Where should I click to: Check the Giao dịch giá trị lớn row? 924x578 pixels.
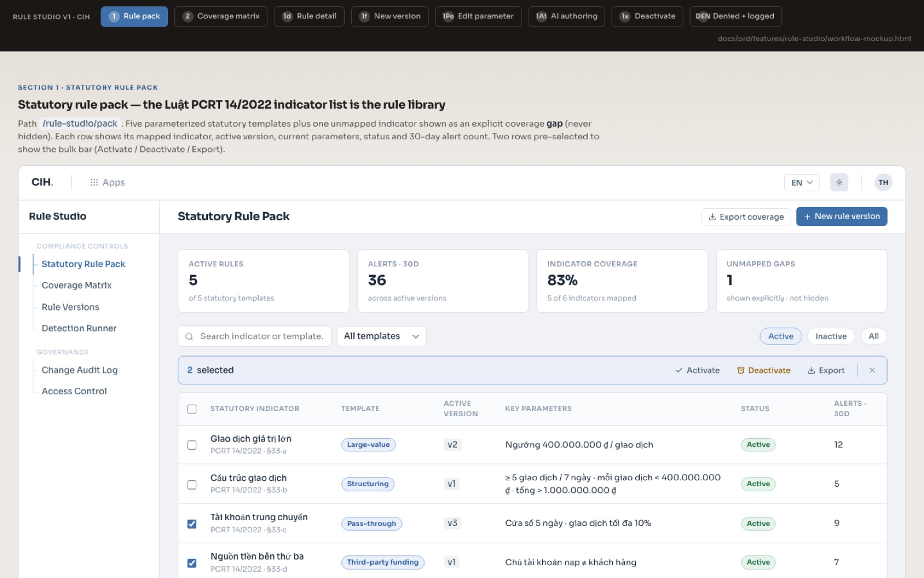(192, 445)
